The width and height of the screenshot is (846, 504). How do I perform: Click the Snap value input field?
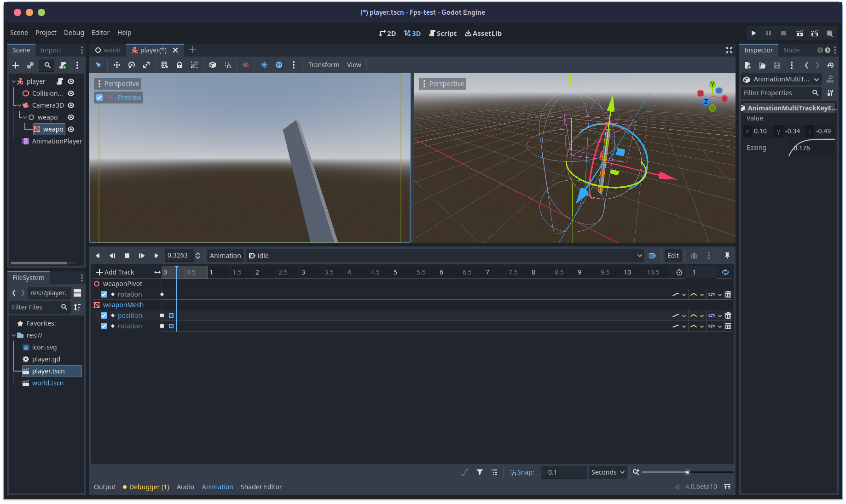point(563,472)
